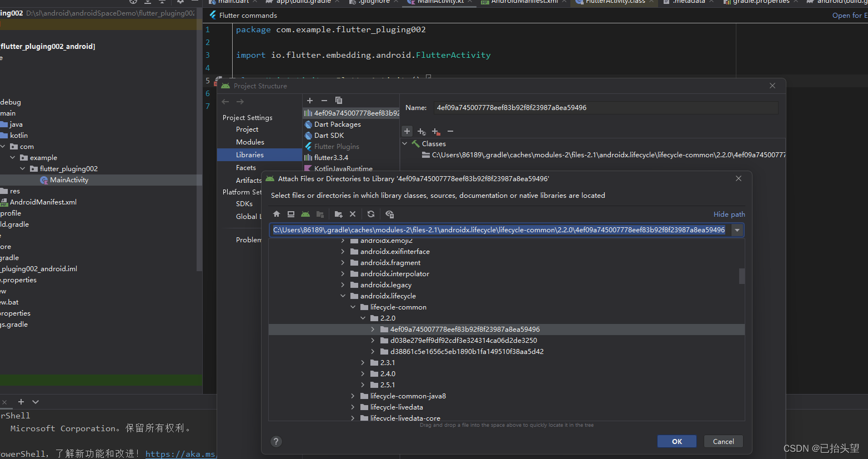Click the file tree vertical scrollbar
This screenshot has height=459, width=868.
[x=741, y=276]
